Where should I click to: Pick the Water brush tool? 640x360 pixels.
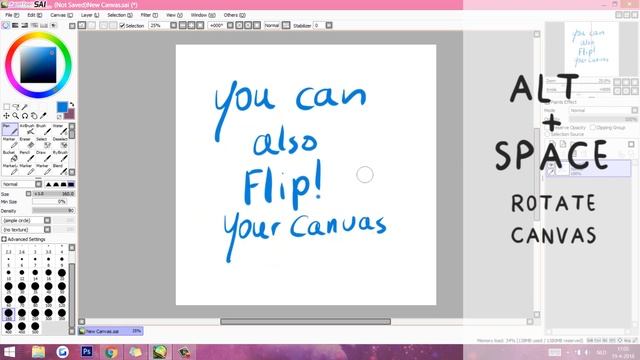pos(60,129)
